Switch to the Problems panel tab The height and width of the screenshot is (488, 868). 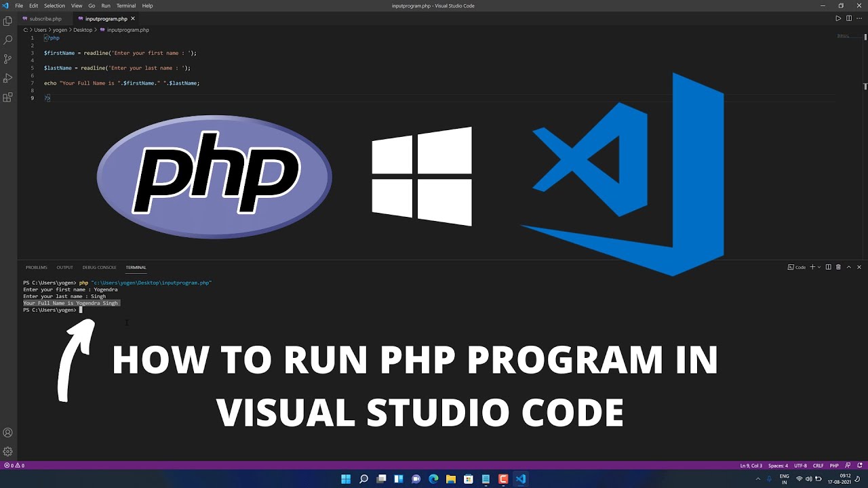(x=37, y=267)
